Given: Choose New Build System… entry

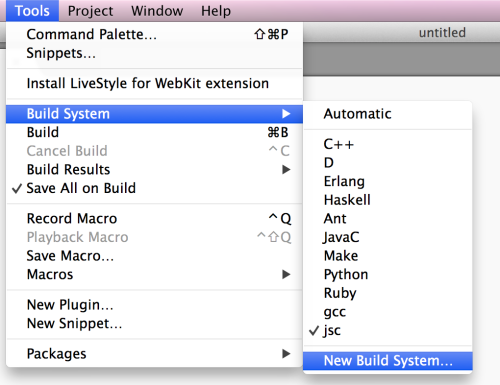Looking at the screenshot, I should pyautogui.click(x=388, y=361).
